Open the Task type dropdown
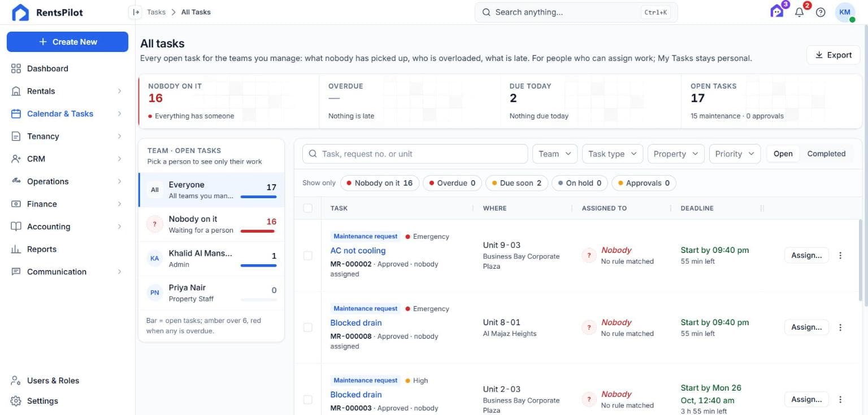Viewport: 868px width, 415px height. tap(613, 154)
